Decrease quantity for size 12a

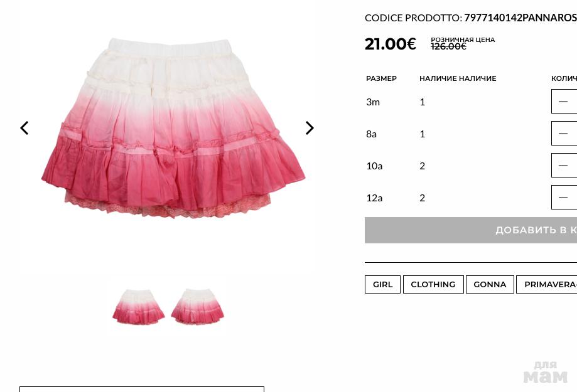563,198
